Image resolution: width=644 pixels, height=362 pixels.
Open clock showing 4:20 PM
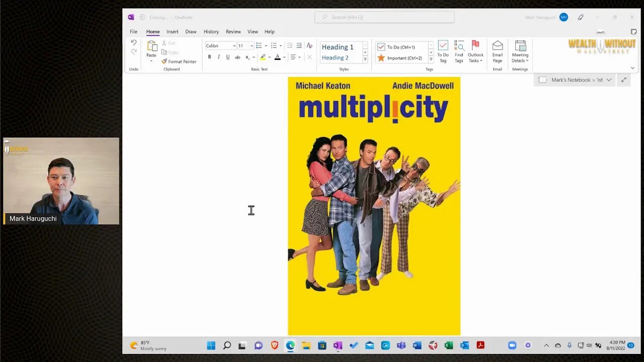click(616, 345)
